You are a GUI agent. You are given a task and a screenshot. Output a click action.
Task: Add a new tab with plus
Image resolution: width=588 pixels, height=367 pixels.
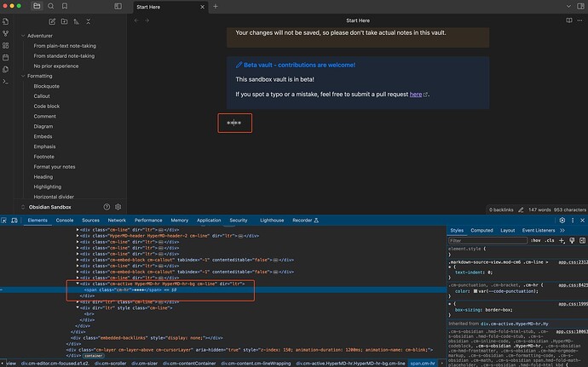pos(216,6)
